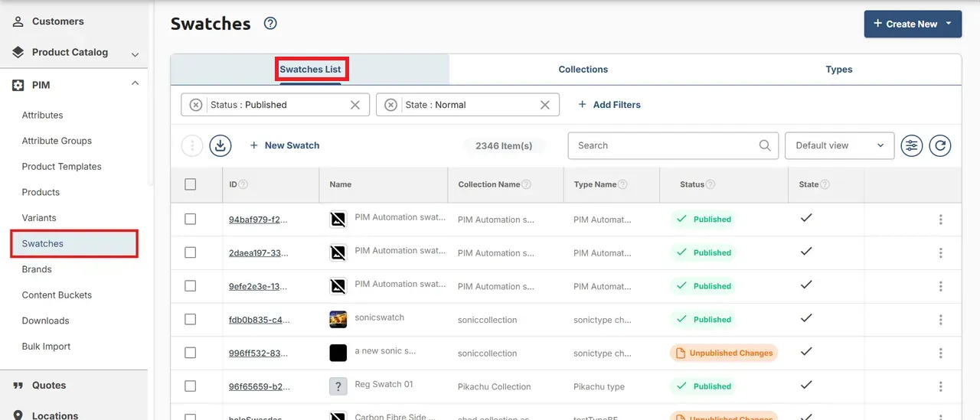Click info icon next to Collection Name header
The height and width of the screenshot is (420, 980).
tap(527, 184)
